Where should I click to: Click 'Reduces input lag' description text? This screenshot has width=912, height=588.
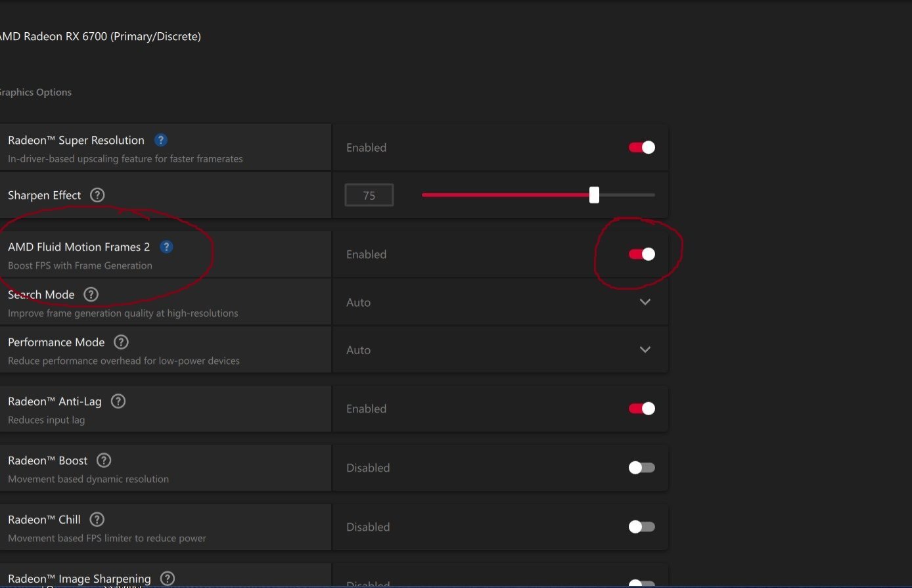coord(47,420)
